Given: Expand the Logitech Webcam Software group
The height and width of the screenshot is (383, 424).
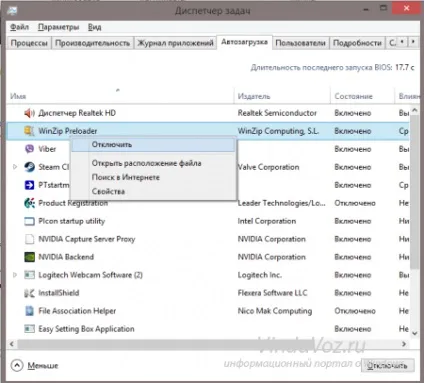Looking at the screenshot, I should (15, 275).
